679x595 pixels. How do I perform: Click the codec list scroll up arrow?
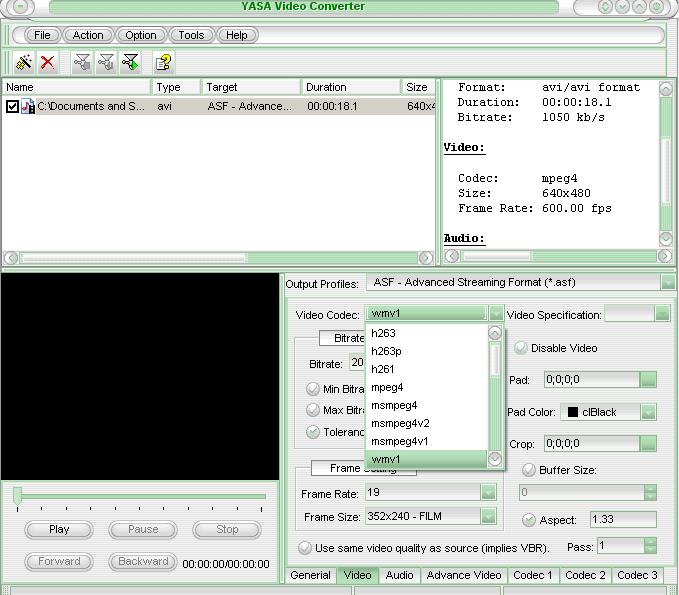(495, 333)
